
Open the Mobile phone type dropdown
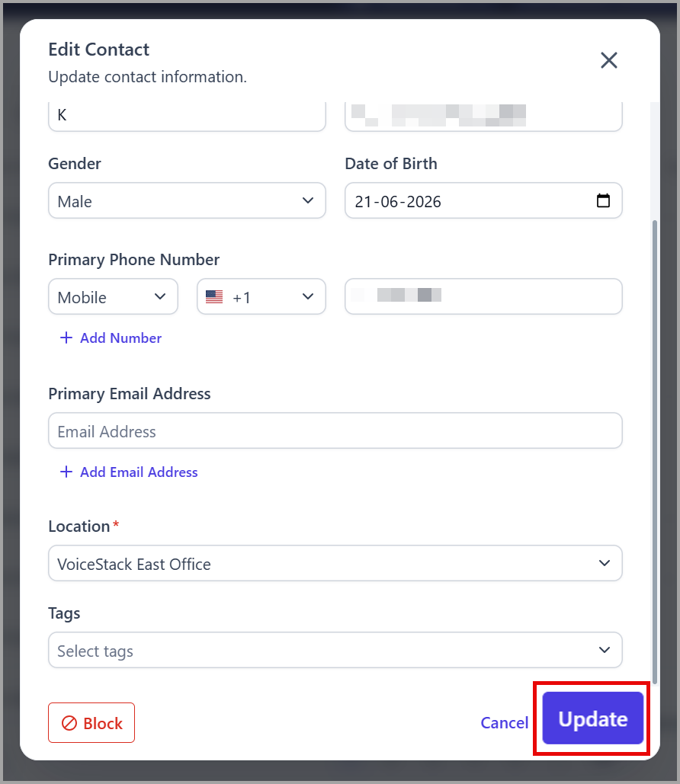[113, 296]
